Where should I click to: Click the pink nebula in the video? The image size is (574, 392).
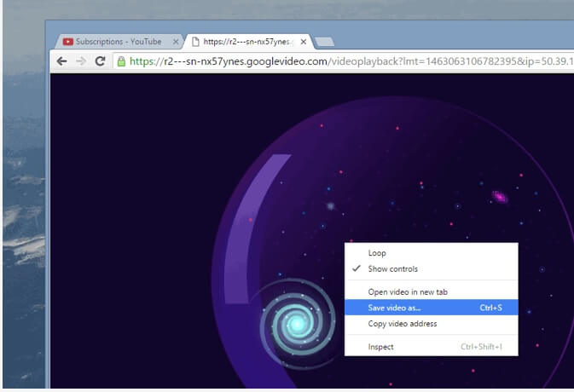(x=499, y=197)
